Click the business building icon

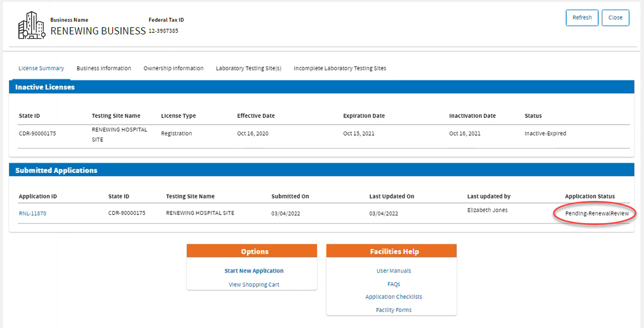[x=31, y=24]
